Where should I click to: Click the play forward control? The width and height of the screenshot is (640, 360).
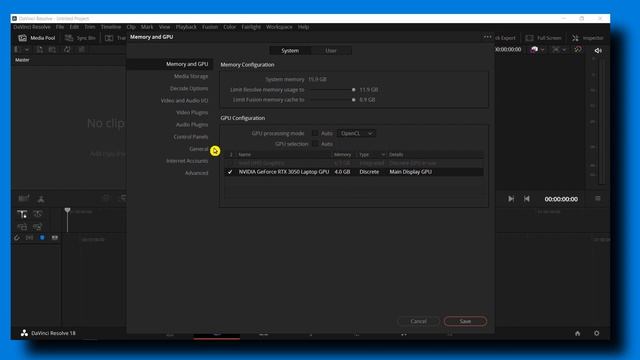(511, 199)
